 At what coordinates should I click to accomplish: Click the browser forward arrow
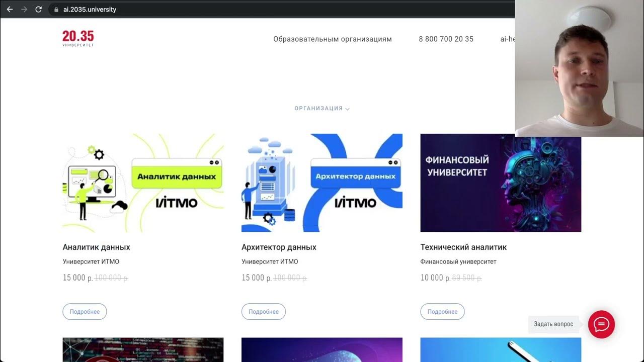pyautogui.click(x=24, y=10)
